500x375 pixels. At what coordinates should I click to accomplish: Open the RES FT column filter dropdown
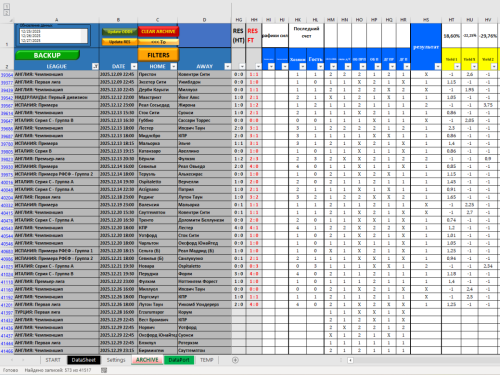click(x=258, y=66)
